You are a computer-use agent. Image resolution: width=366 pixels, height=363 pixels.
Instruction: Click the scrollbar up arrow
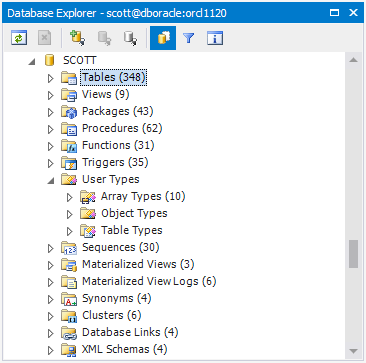pyautogui.click(x=354, y=60)
